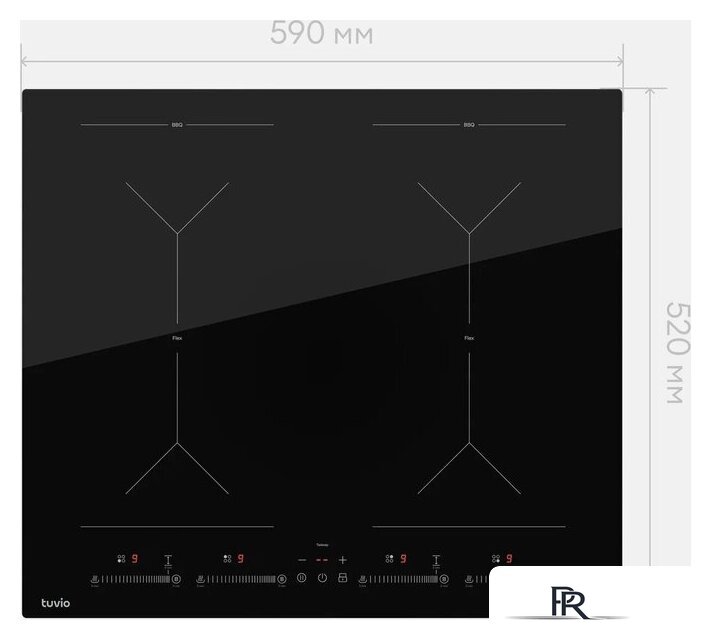The image size is (711, 640).
Task: Decrease timer with the minus button
Action: pos(302,560)
